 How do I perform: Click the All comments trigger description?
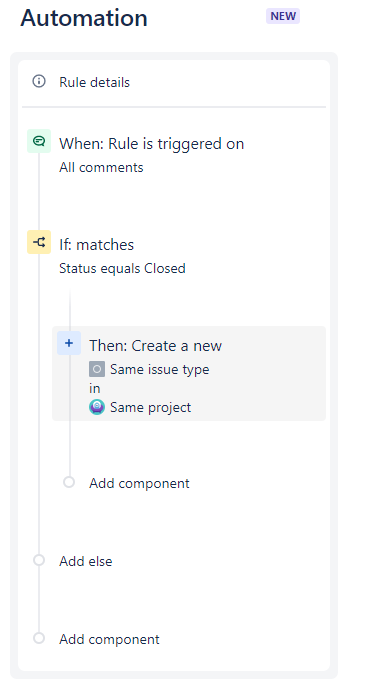click(x=101, y=167)
